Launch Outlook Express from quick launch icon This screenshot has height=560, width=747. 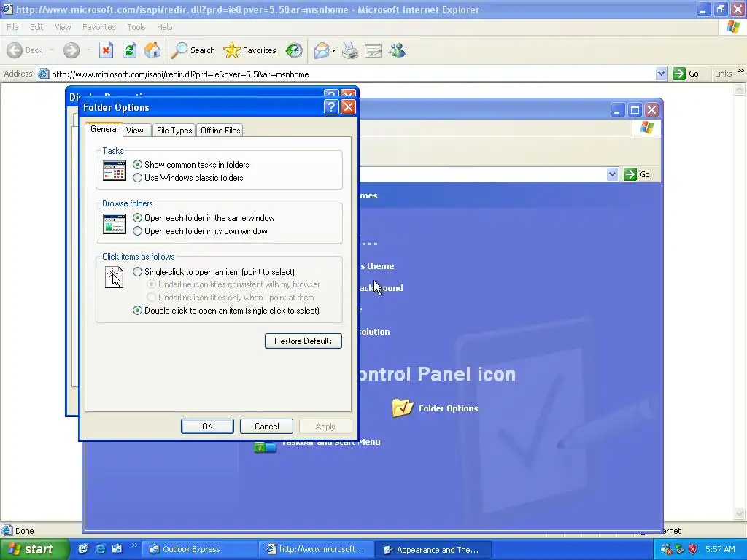117,549
